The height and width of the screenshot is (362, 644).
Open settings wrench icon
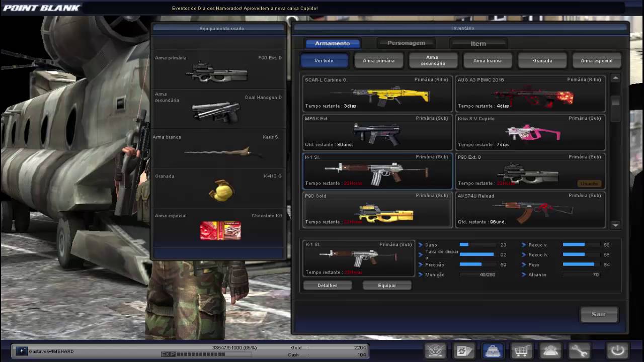(579, 350)
